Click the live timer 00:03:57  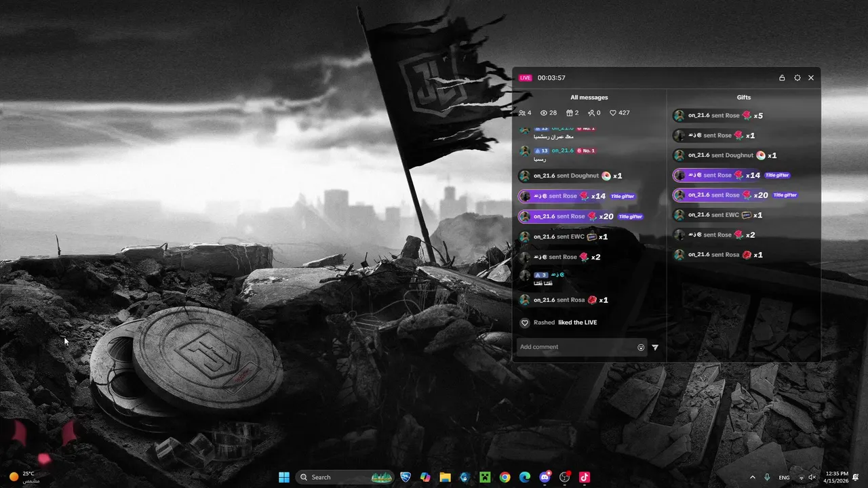point(551,78)
